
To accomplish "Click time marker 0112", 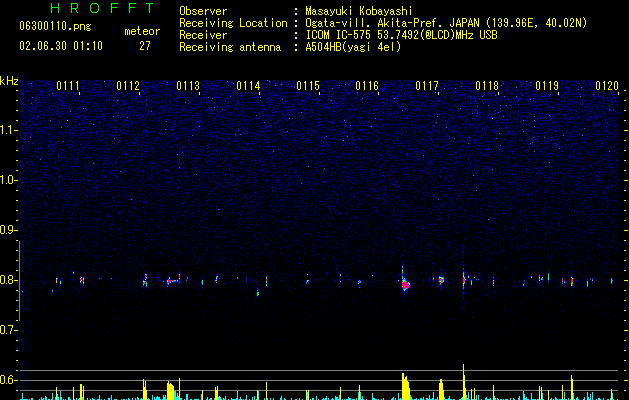I will [x=128, y=86].
